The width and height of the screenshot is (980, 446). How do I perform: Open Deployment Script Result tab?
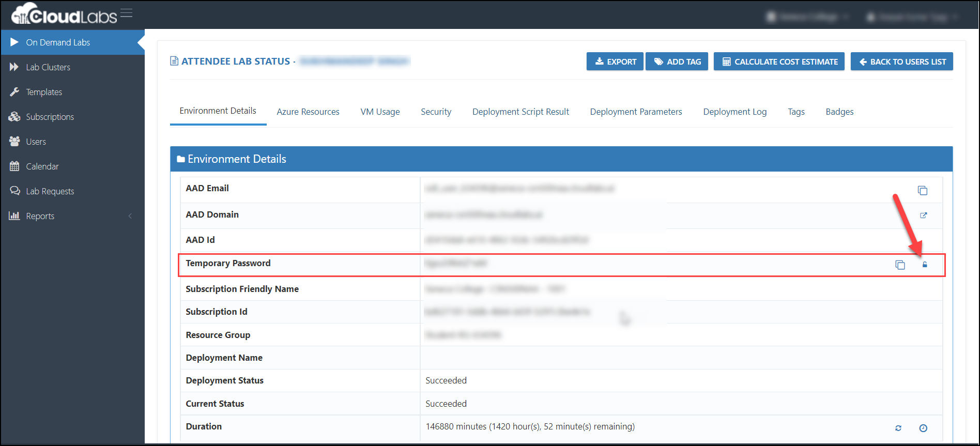click(x=520, y=112)
